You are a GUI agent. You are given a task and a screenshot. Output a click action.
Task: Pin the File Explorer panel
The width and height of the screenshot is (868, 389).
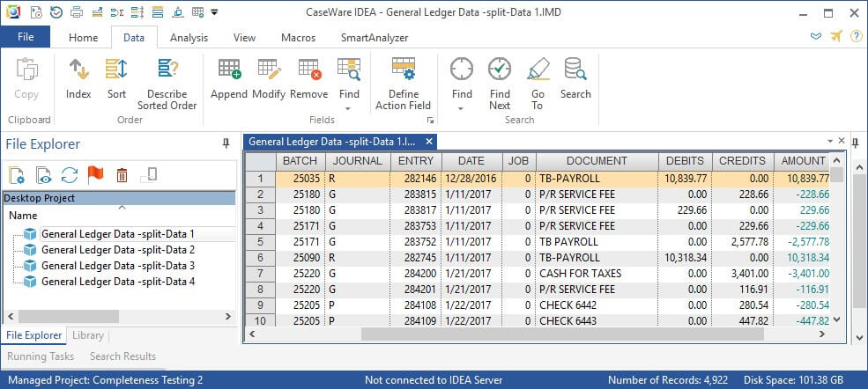point(226,143)
